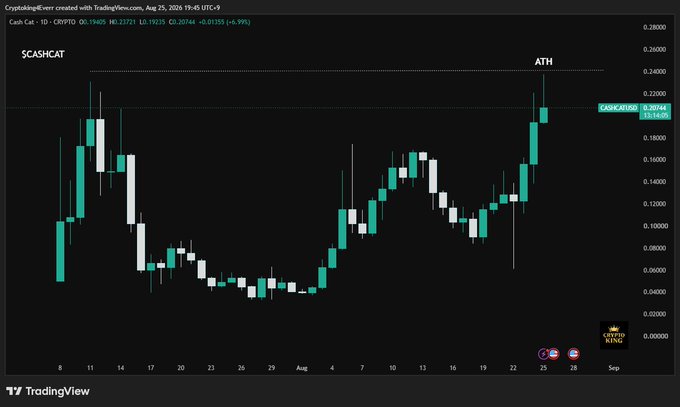680x407 pixels.
Task: Open the US flag event above date 28
Action: (574, 354)
